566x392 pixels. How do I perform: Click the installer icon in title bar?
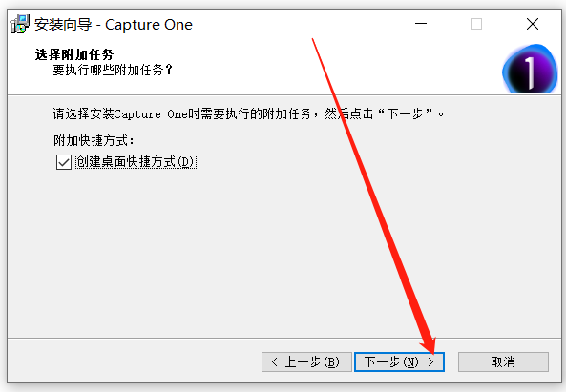click(x=20, y=24)
